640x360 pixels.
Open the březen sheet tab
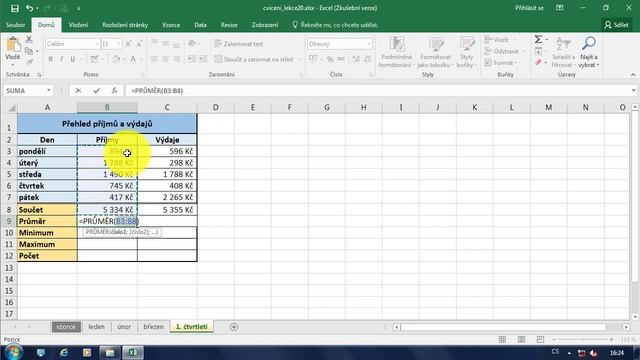(153, 327)
